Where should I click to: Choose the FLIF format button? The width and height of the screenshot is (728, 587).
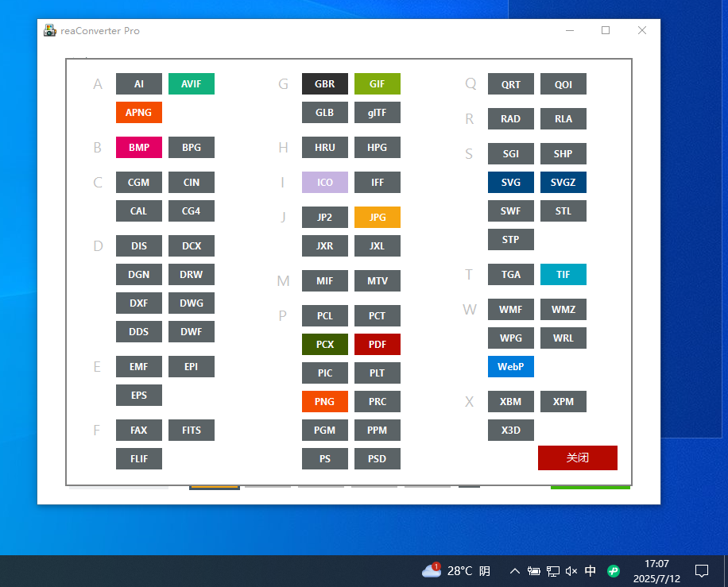[x=139, y=459]
